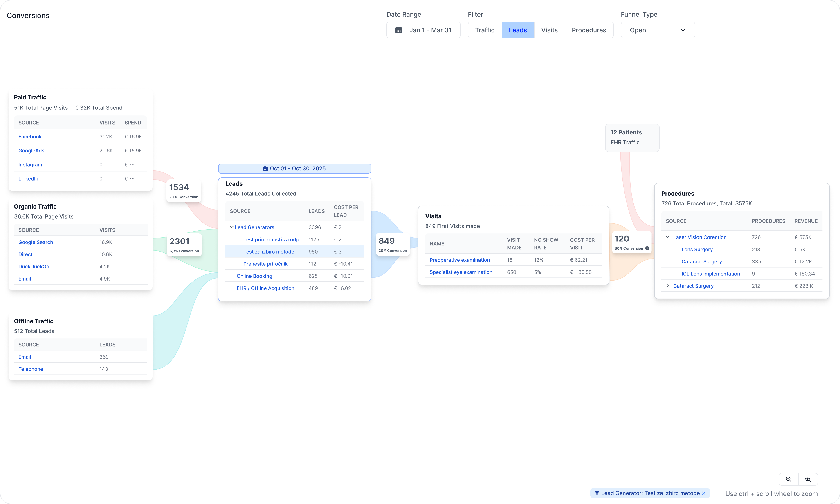Click the 120 procedures conversion badge
Image resolution: width=840 pixels, height=504 pixels.
[x=632, y=243]
